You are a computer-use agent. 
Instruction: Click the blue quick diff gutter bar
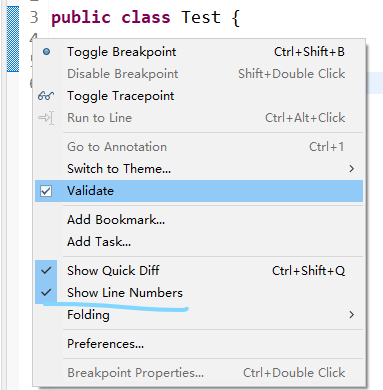click(x=13, y=39)
